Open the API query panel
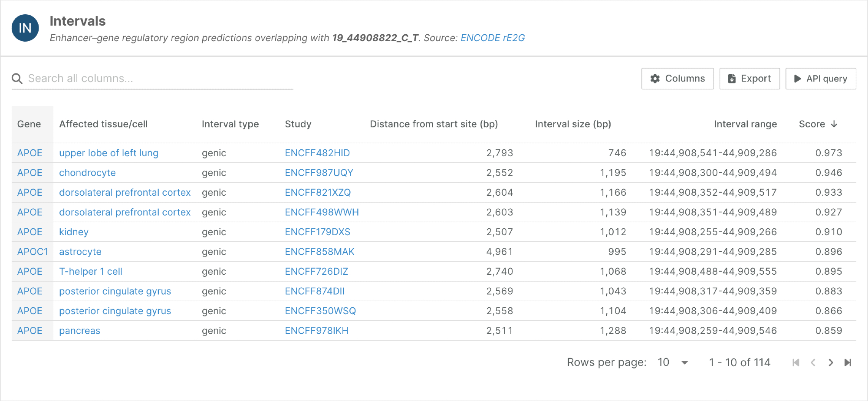This screenshot has width=868, height=401. [x=820, y=79]
